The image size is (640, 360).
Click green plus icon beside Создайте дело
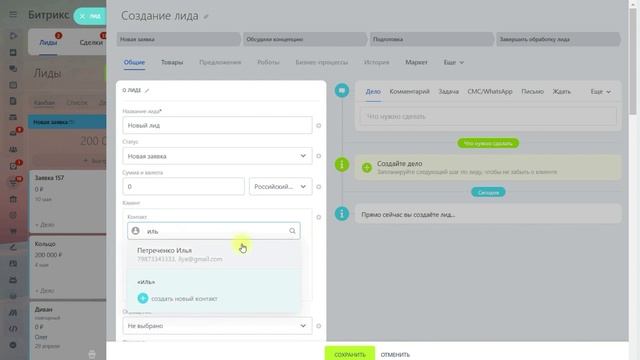367,167
